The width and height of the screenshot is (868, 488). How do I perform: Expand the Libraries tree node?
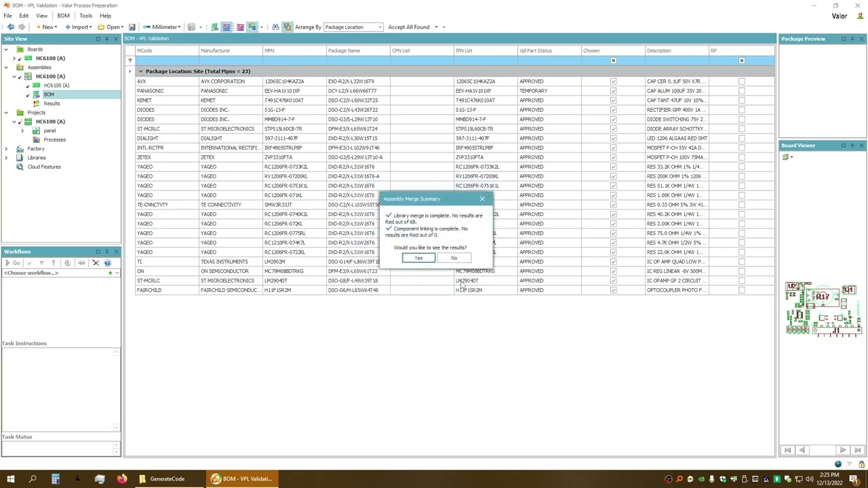coord(6,158)
